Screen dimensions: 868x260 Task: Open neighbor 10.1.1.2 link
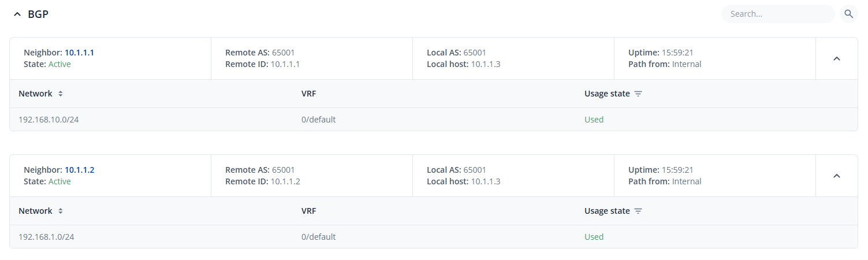pyautogui.click(x=79, y=170)
